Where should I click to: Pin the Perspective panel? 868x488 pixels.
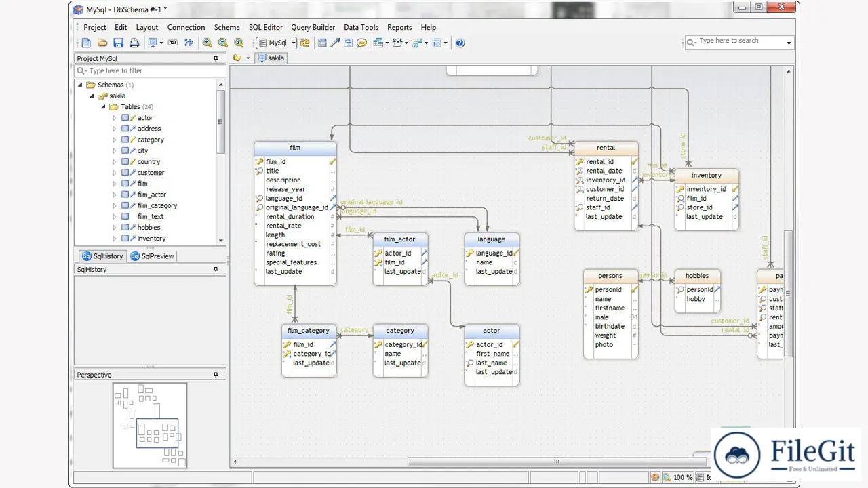[x=216, y=375]
